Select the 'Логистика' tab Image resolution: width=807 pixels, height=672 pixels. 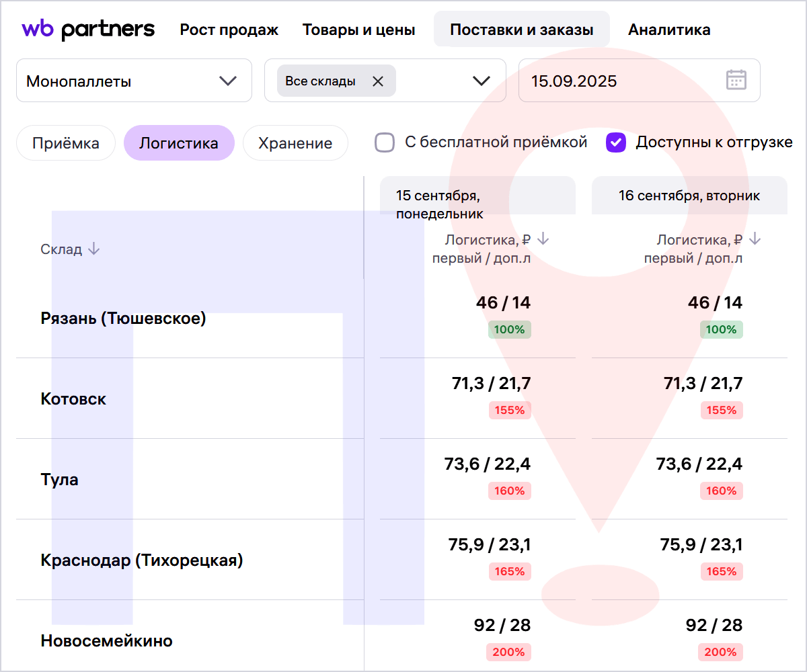point(179,143)
